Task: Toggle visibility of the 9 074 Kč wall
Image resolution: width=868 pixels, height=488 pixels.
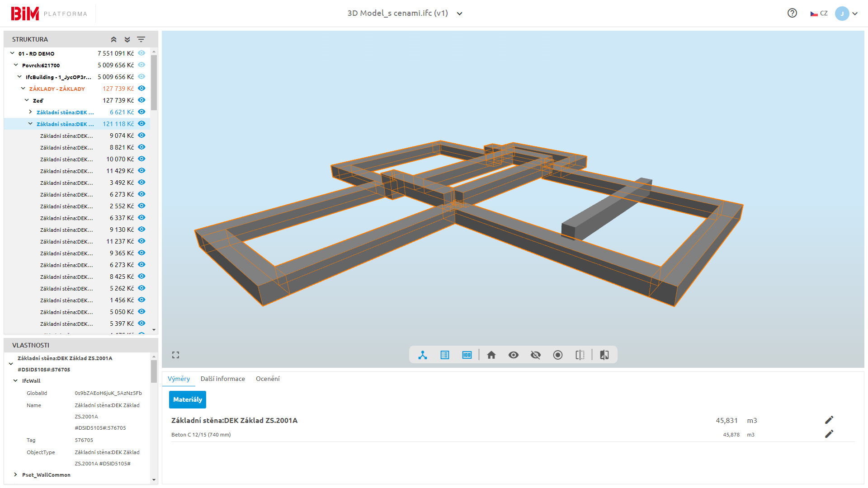Action: [x=142, y=136]
